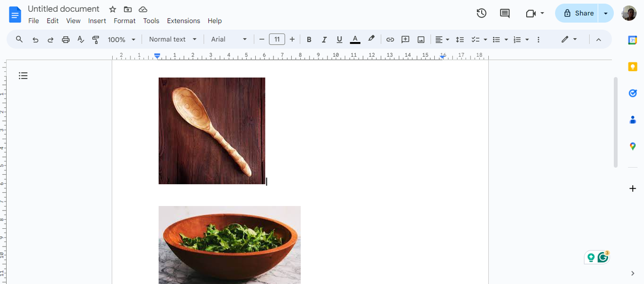Viewport: 644px width, 284px height.
Task: Toggle bold formatting
Action: pos(309,39)
